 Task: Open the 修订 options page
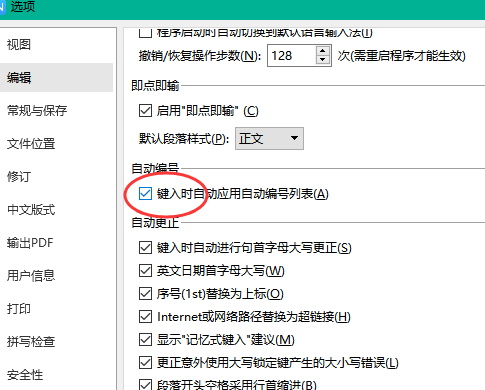click(19, 176)
